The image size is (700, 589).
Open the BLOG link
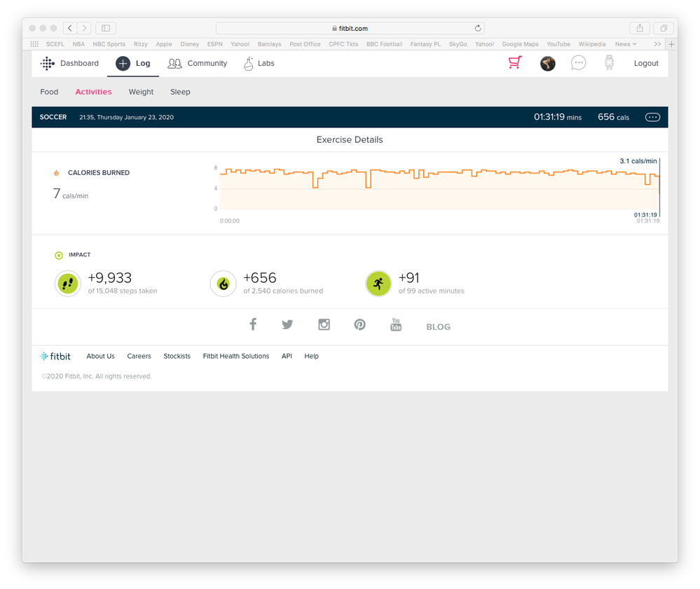click(x=439, y=327)
